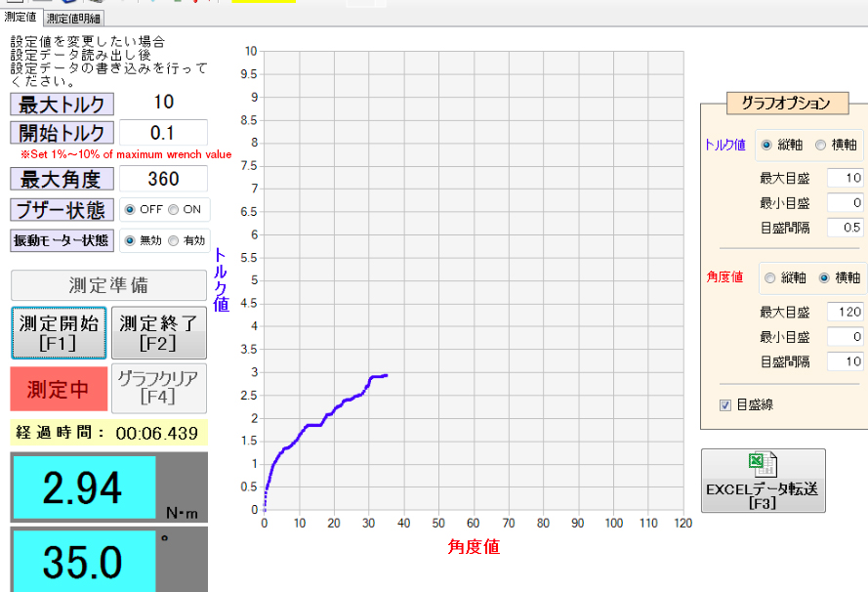Screen dimensions: 868x592
Task: Toggle the 目盛線 gridlines checkbox
Action: pyautogui.click(x=725, y=404)
